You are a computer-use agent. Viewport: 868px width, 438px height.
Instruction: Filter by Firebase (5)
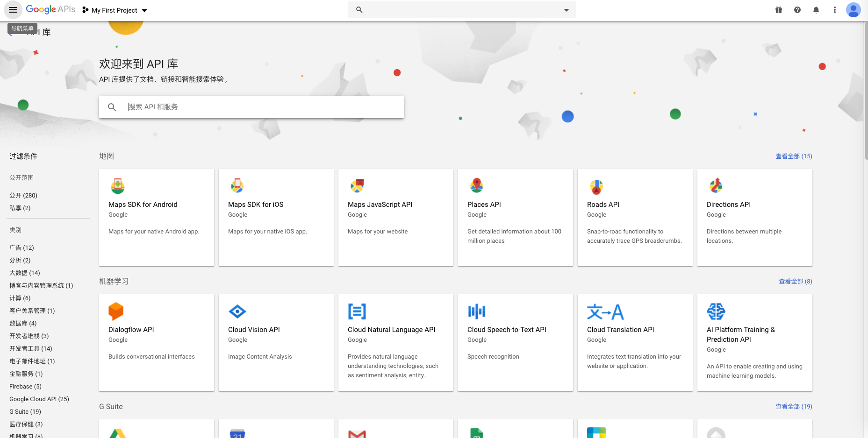(25, 387)
